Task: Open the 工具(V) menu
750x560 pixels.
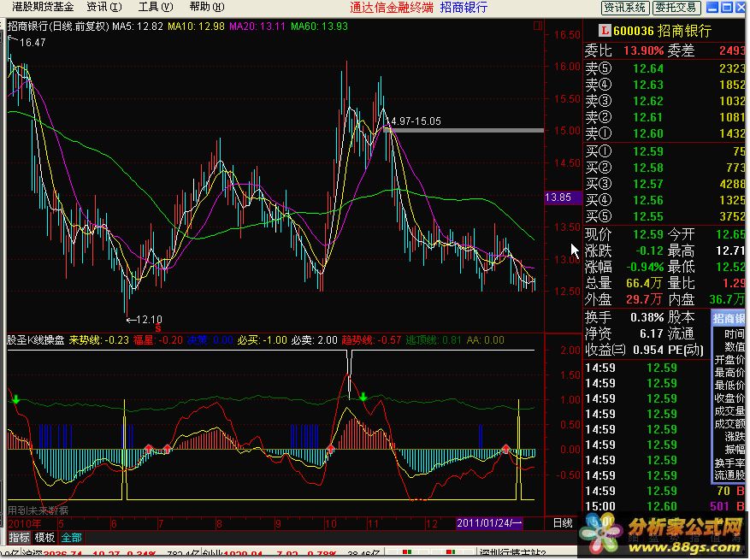Action: [156, 7]
